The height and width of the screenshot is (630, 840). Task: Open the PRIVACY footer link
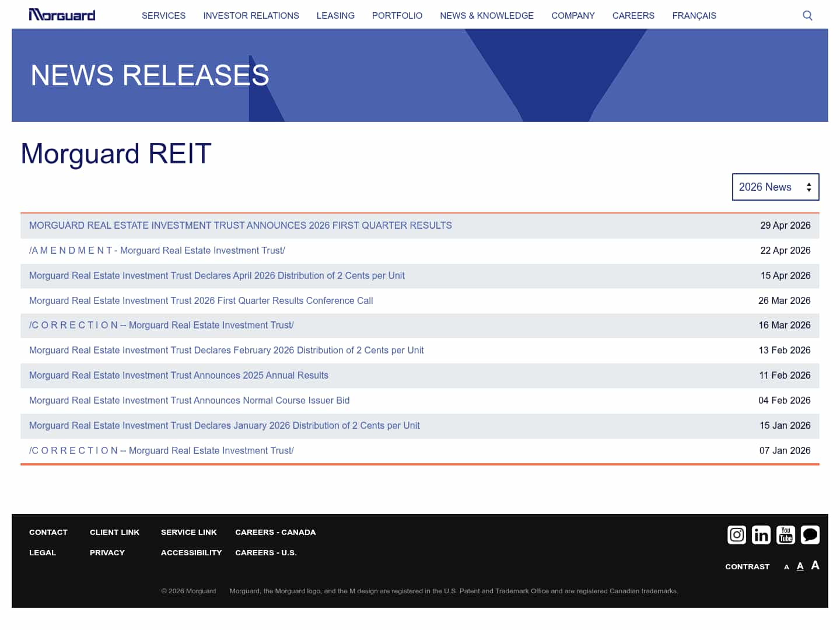pos(107,553)
